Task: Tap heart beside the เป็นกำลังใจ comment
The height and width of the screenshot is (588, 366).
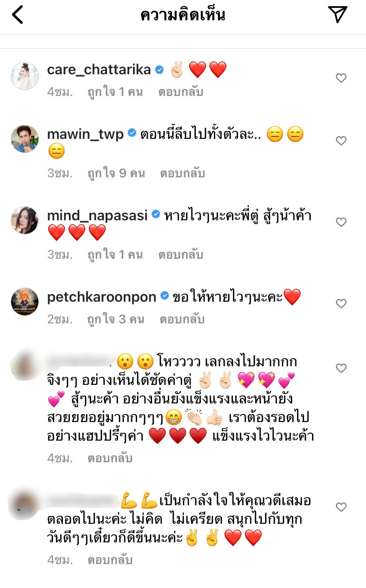Action: point(341,507)
